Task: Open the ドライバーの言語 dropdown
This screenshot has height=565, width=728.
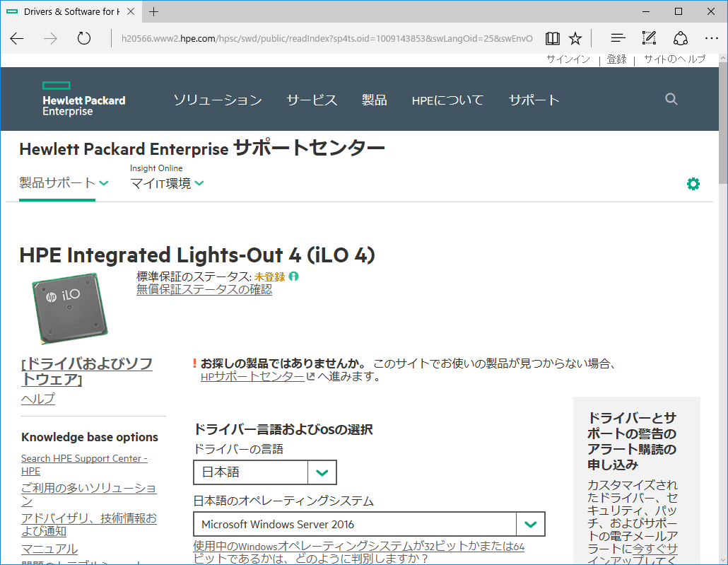Action: [264, 472]
